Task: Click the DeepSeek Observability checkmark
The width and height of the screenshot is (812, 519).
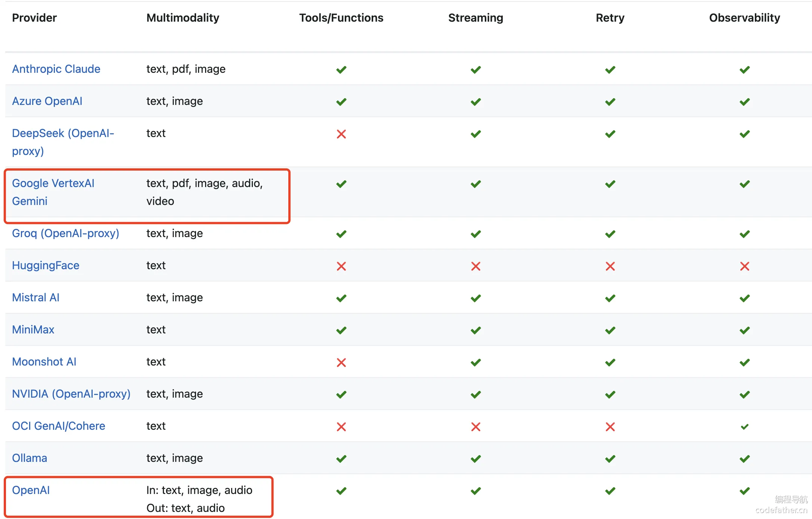Action: pyautogui.click(x=745, y=134)
